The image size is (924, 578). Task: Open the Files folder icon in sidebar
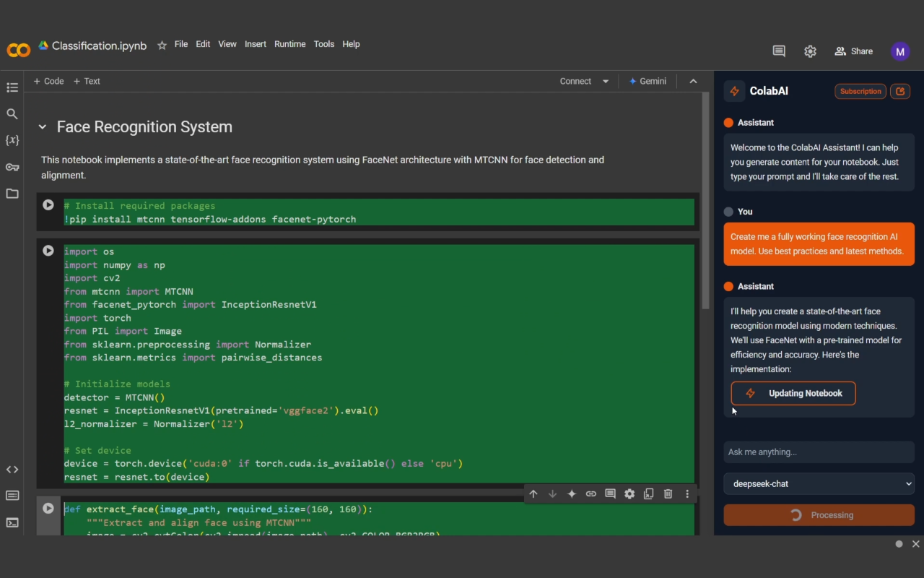(12, 194)
